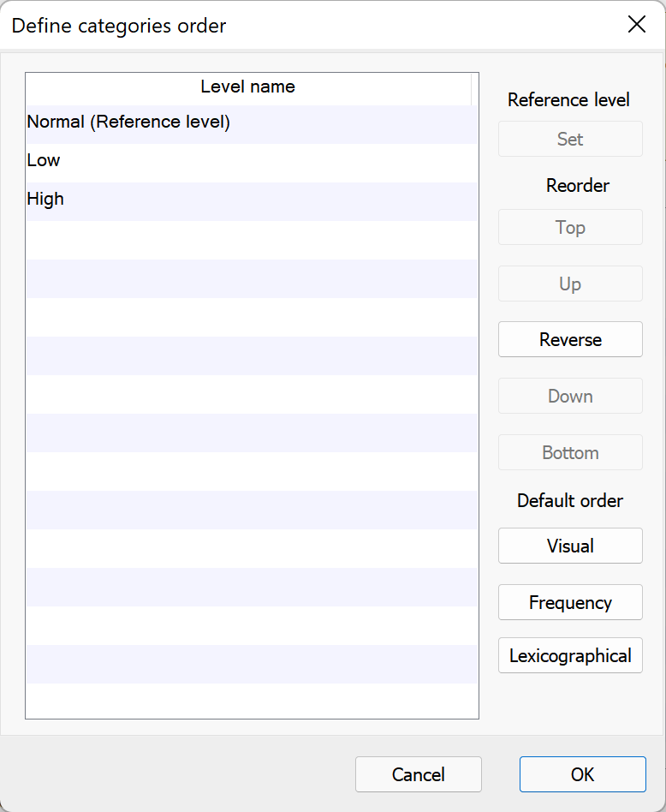This screenshot has width=666, height=812.
Task: Click the dialog title text
Action: [119, 26]
